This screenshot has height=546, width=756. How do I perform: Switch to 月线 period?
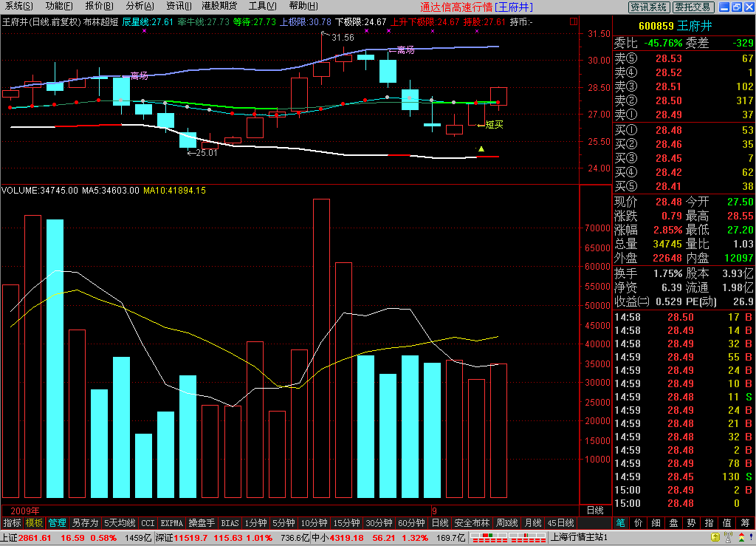pyautogui.click(x=533, y=523)
